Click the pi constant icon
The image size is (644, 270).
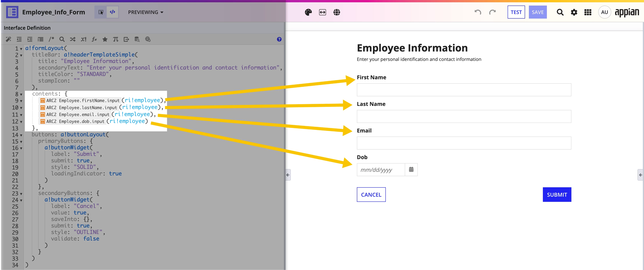pos(116,39)
